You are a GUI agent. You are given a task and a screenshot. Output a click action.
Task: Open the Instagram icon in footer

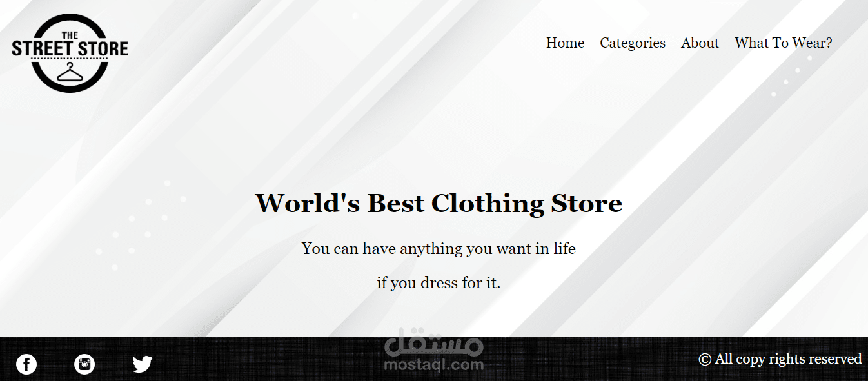coord(84,364)
